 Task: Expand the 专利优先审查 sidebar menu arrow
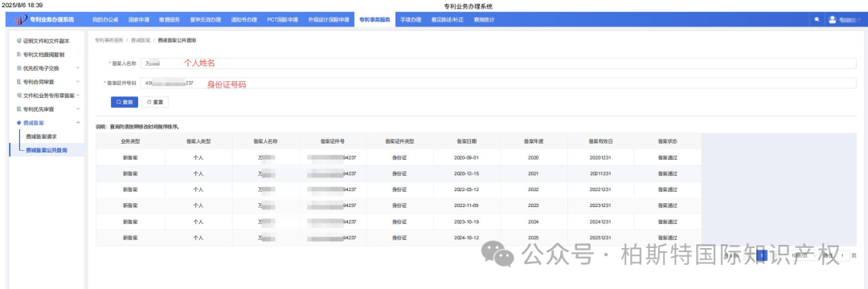tap(77, 109)
